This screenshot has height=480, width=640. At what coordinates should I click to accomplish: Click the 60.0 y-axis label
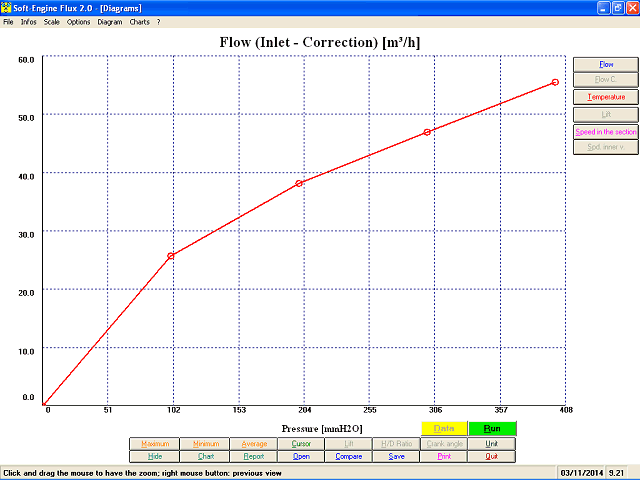[26, 60]
